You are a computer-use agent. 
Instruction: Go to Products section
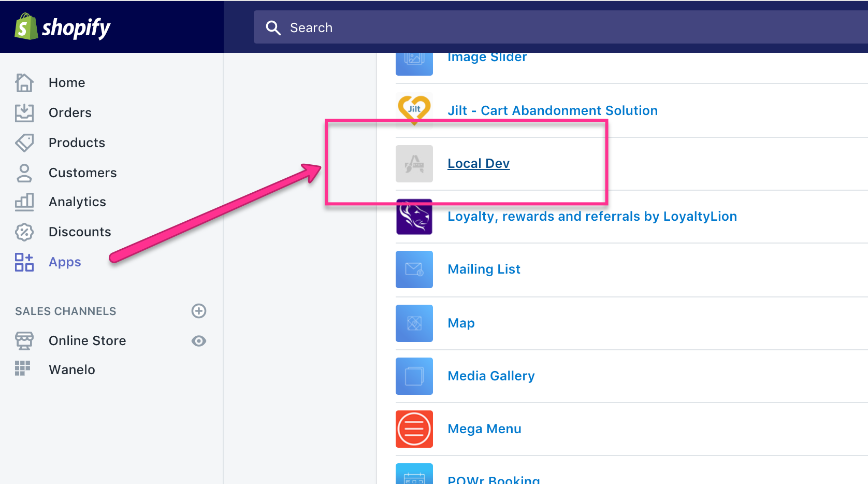pos(77,143)
